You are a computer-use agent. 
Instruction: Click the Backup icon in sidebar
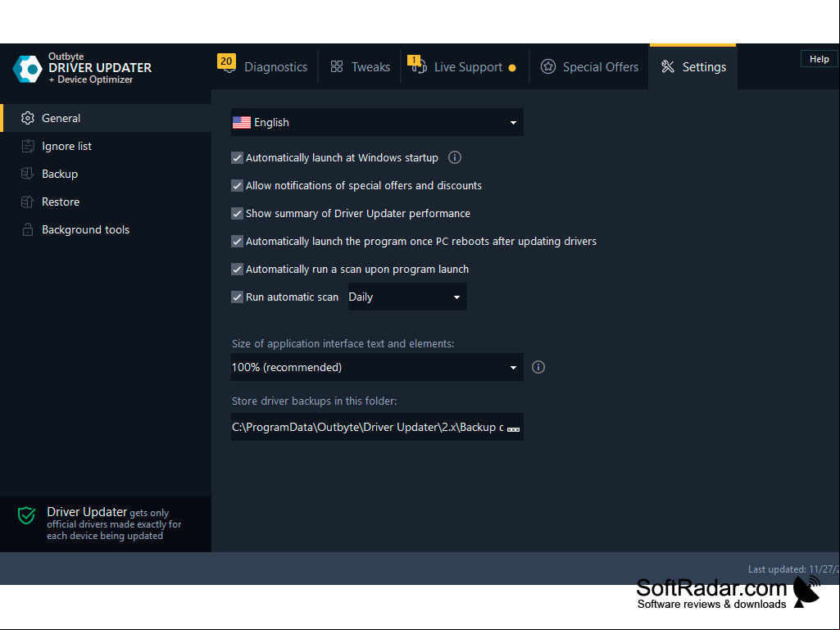pyautogui.click(x=27, y=174)
